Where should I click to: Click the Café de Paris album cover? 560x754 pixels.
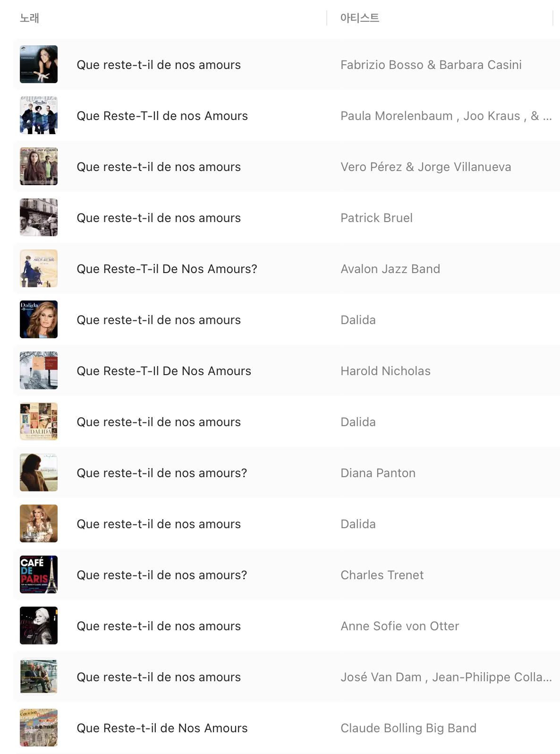(39, 574)
